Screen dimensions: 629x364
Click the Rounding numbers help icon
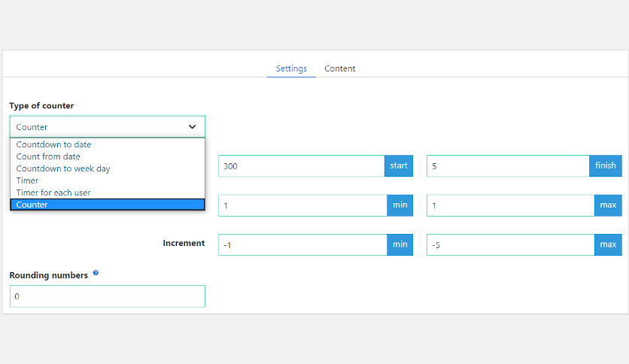click(96, 273)
